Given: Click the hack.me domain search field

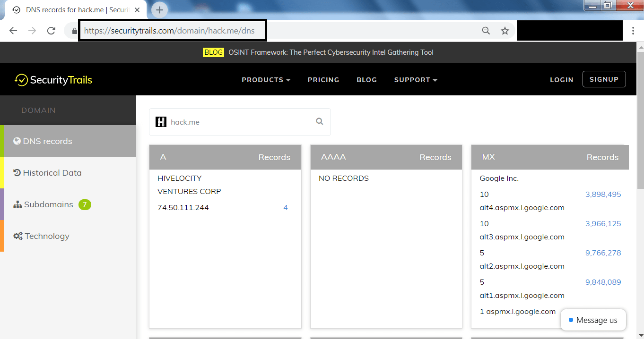Looking at the screenshot, I should point(240,122).
